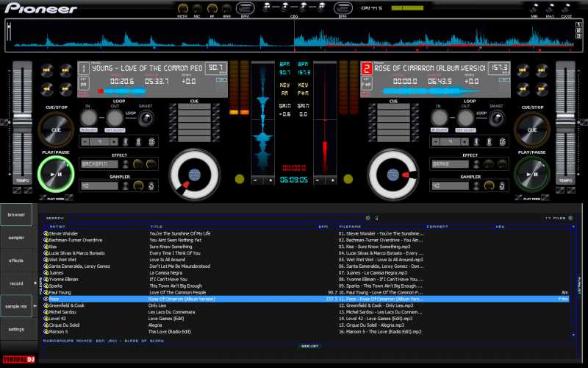Open deck 1 sampler selection box
This screenshot has height=368, width=588.
point(99,185)
